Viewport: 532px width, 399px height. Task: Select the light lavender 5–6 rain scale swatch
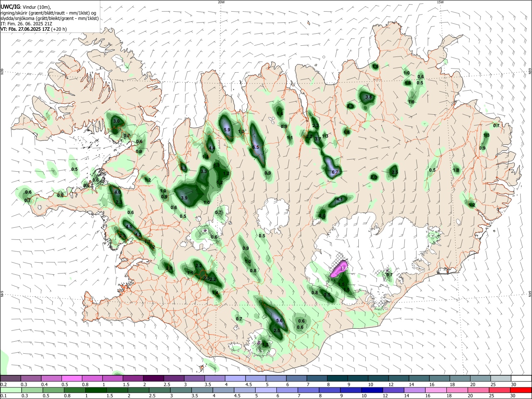[266, 390]
